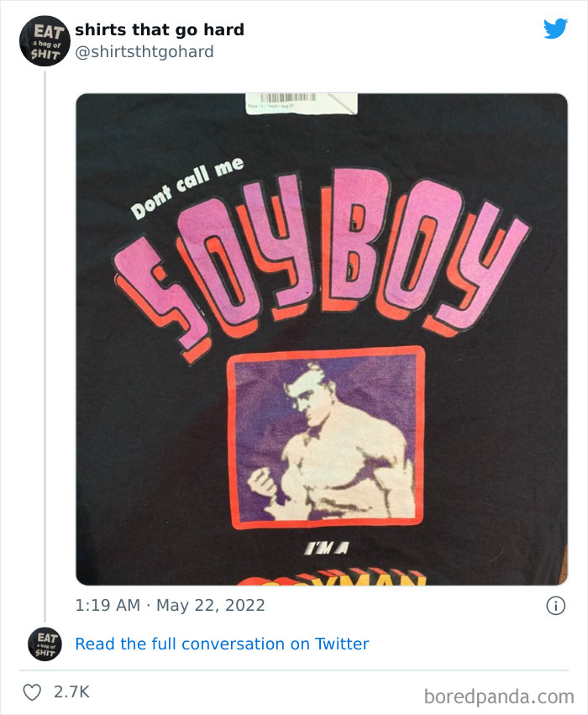The image size is (588, 715).
Task: Click the bodybuilder picture printed on the shirt
Action: pyautogui.click(x=327, y=438)
